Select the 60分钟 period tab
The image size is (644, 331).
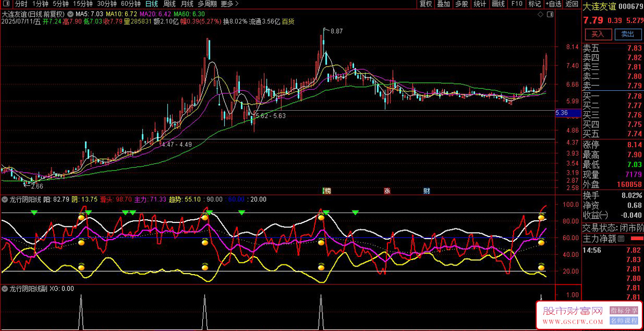[131, 4]
